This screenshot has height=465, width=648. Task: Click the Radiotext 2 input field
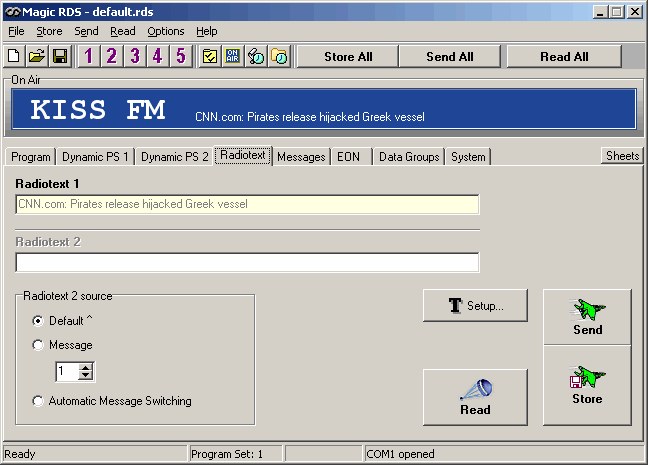[248, 262]
